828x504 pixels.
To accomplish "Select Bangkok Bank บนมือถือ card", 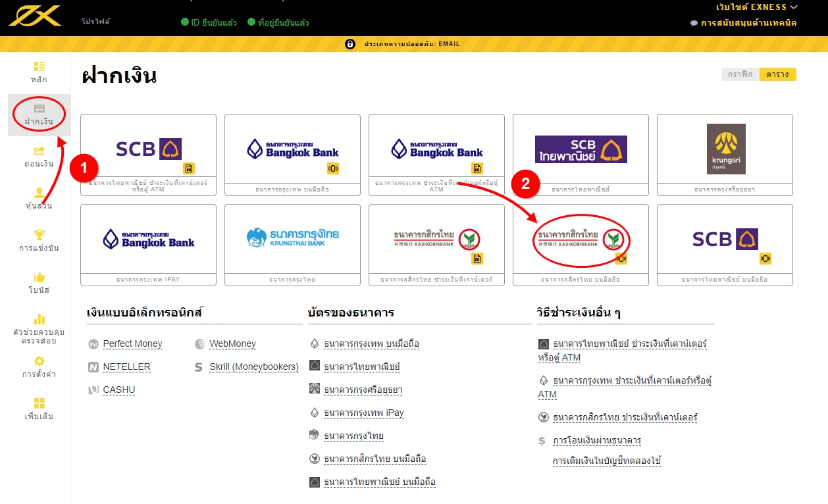I will tap(292, 155).
